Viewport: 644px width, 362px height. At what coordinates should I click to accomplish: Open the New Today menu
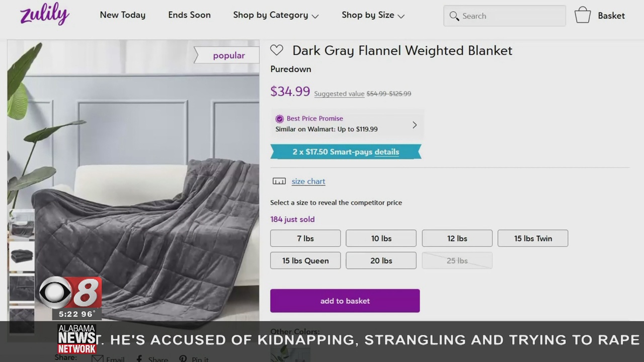point(123,15)
